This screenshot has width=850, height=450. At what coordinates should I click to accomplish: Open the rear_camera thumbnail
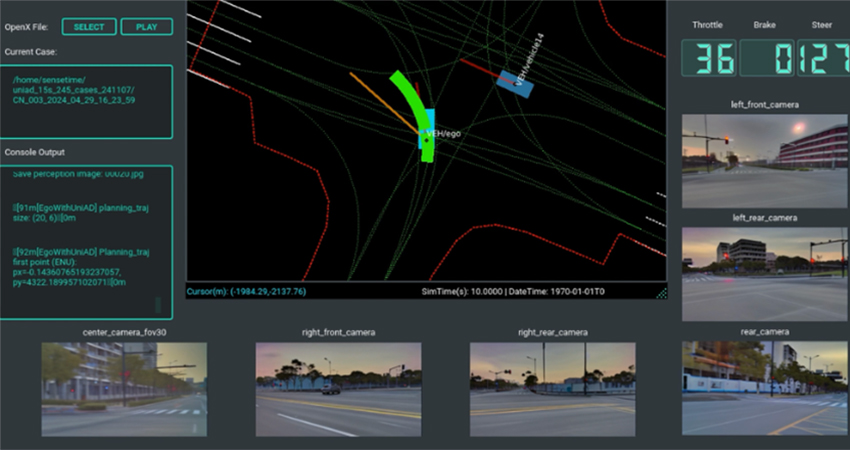click(x=765, y=388)
